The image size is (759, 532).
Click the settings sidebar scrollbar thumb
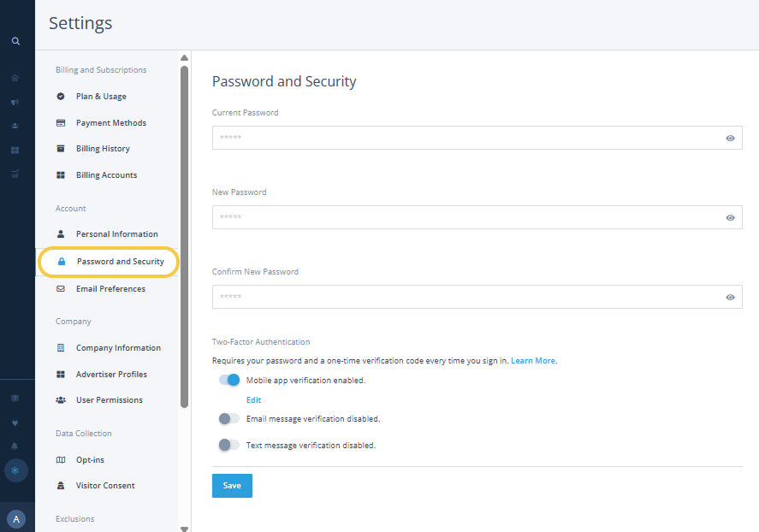pos(185,231)
